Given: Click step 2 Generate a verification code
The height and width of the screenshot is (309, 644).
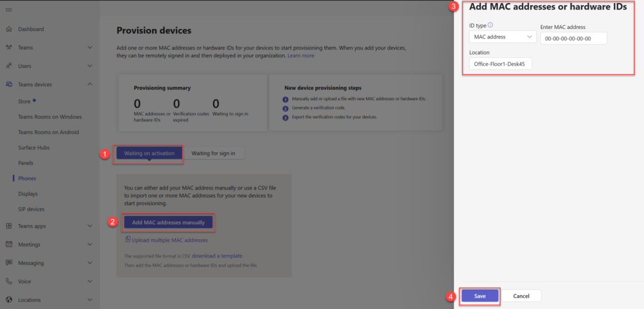Looking at the screenshot, I should pyautogui.click(x=319, y=108).
